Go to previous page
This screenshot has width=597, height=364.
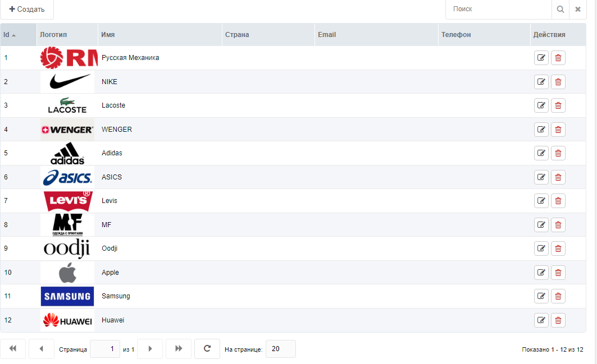(x=42, y=349)
